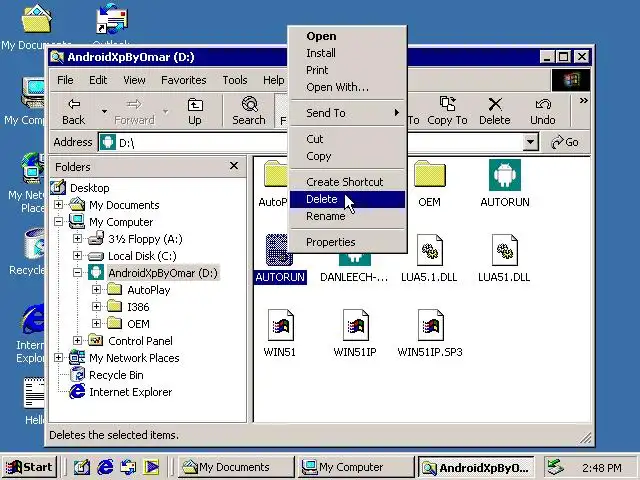Open the address bar dropdown
Screen dimensions: 640x480
[x=530, y=142]
